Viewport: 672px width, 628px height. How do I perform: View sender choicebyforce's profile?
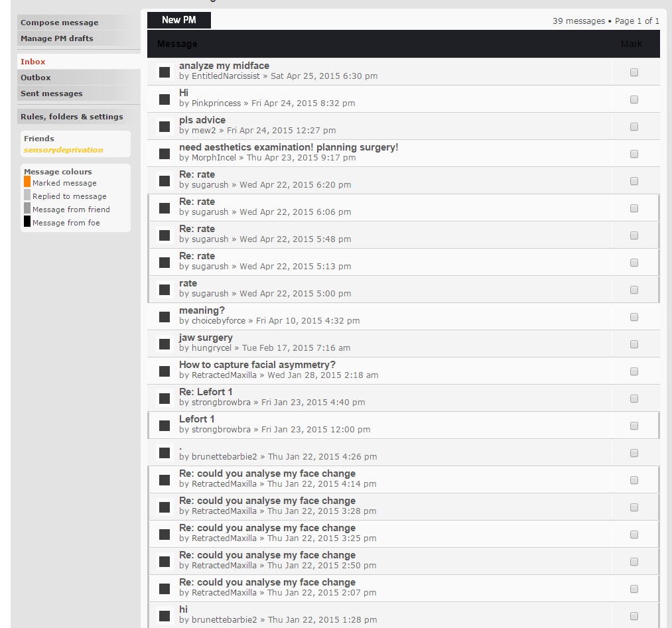pos(218,321)
